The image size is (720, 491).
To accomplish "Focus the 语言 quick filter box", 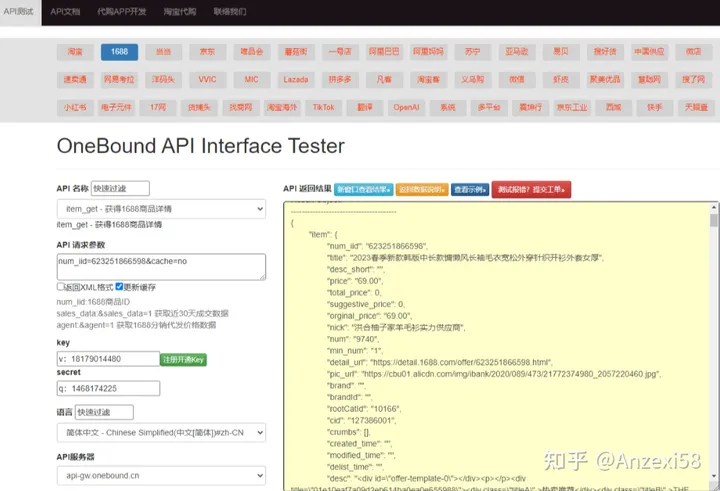I will pos(104,412).
